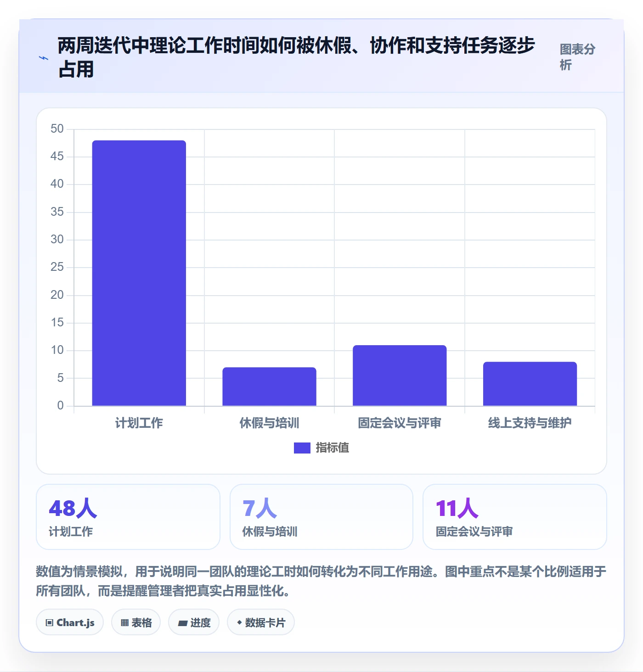Click the 指标值 legend label
643x672 pixels.
tap(333, 448)
